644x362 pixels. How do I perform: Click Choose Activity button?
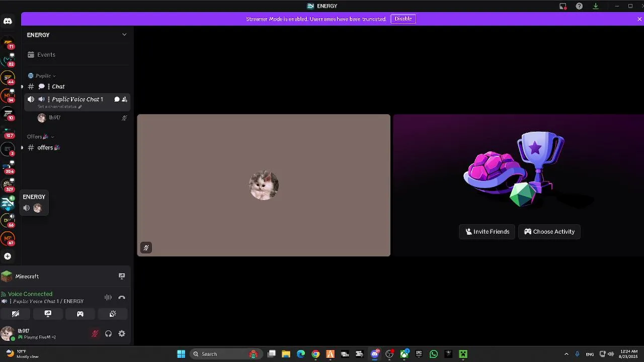pos(549,232)
